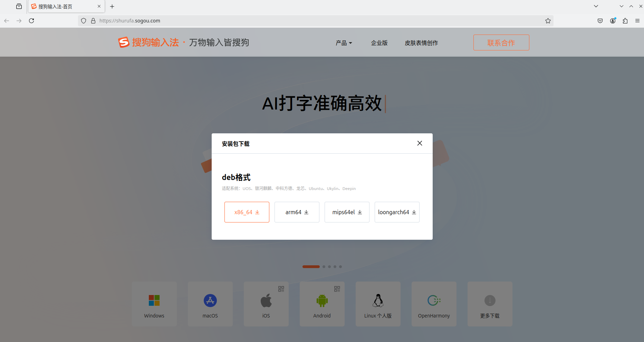Select the Android robot icon
The width and height of the screenshot is (644, 342).
click(x=322, y=301)
